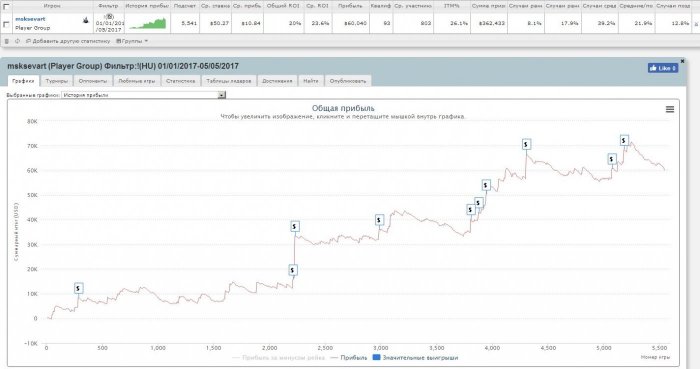This screenshot has width=700, height=369.
Task: Click the blue Значительные выигрыши legend swatch
Action: (x=376, y=357)
